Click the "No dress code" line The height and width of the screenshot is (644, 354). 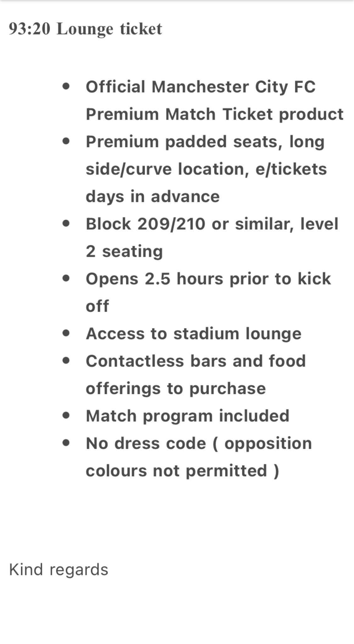pyautogui.click(x=199, y=443)
